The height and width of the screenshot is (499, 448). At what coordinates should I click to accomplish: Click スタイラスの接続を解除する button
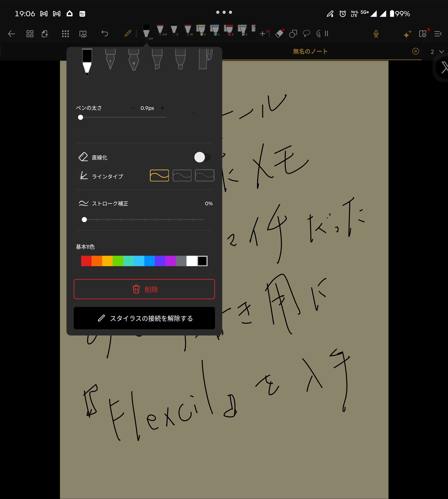coord(144,318)
